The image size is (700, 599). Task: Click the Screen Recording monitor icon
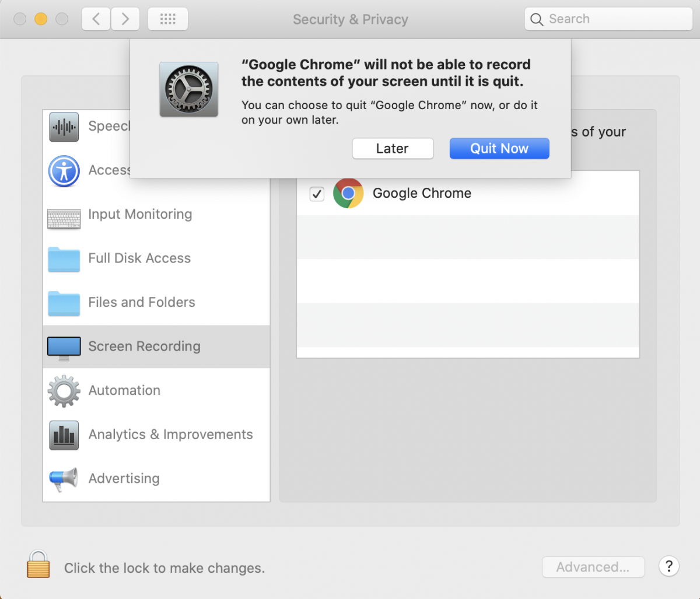tap(64, 348)
